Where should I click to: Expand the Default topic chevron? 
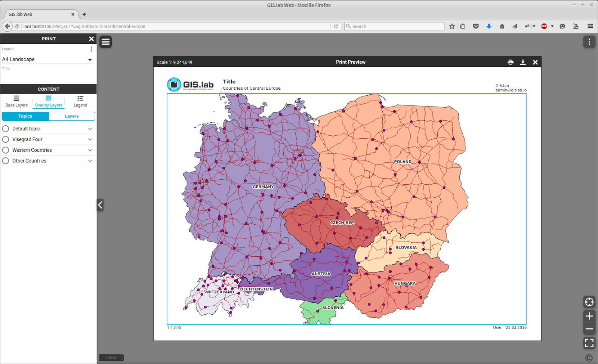coord(90,129)
